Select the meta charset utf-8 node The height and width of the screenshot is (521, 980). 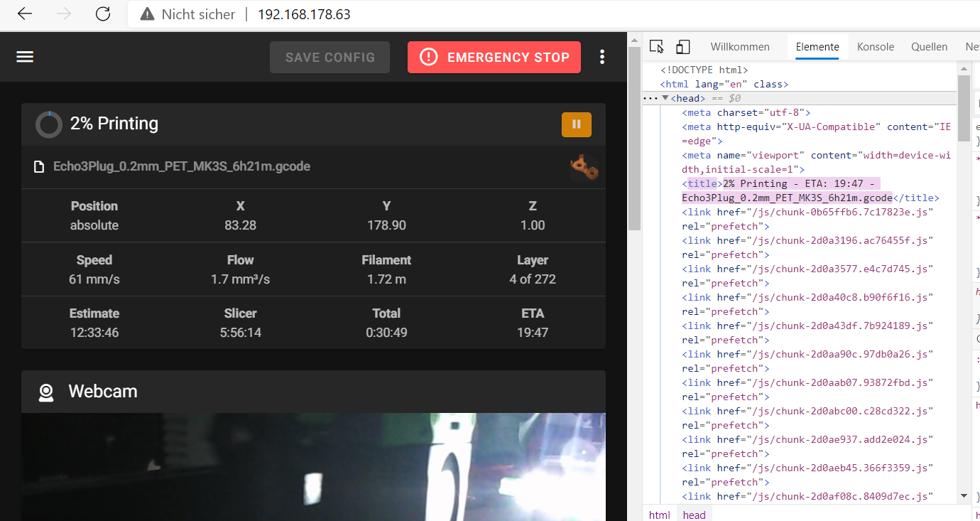pyautogui.click(x=746, y=112)
